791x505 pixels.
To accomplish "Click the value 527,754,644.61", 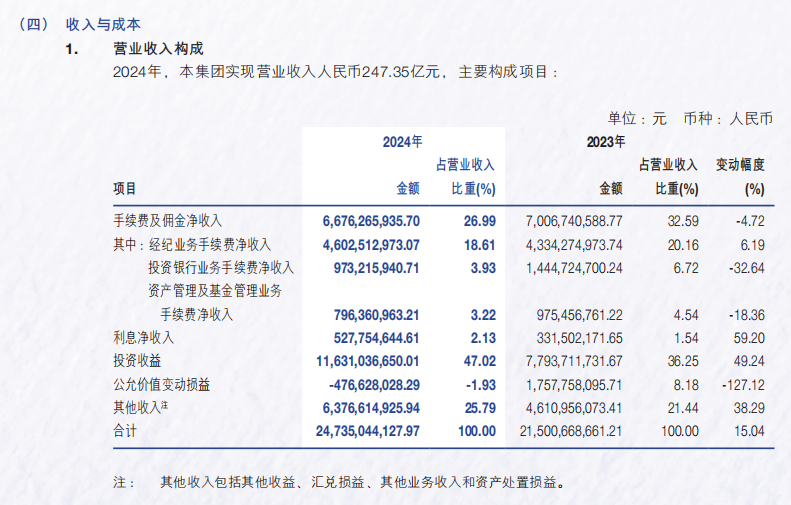I will (x=376, y=338).
